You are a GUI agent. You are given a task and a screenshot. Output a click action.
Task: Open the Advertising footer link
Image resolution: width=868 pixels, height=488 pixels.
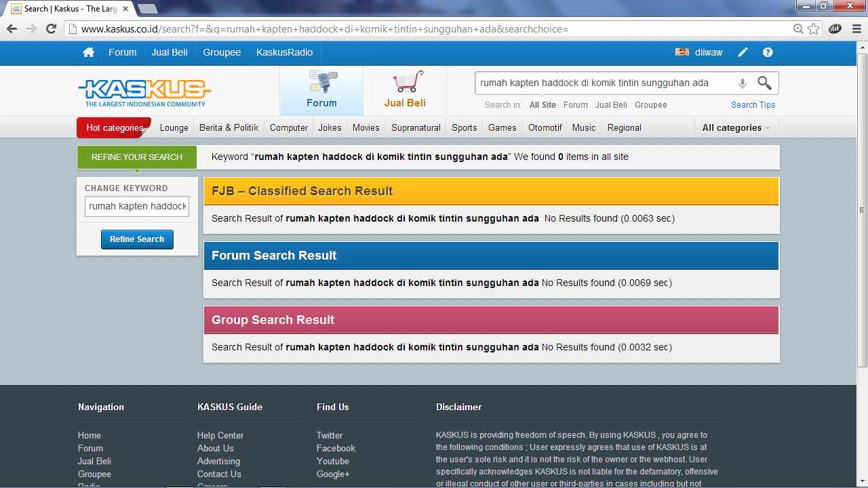pyautogui.click(x=218, y=462)
